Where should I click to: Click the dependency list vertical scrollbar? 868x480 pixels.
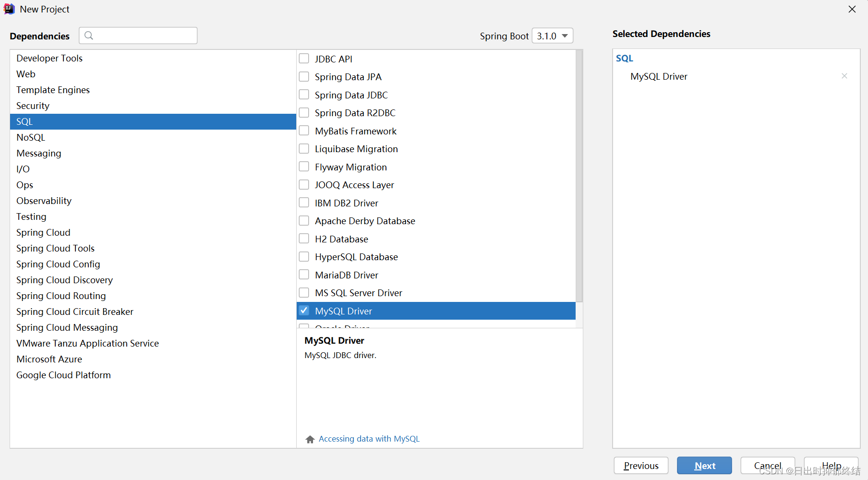coord(579,176)
